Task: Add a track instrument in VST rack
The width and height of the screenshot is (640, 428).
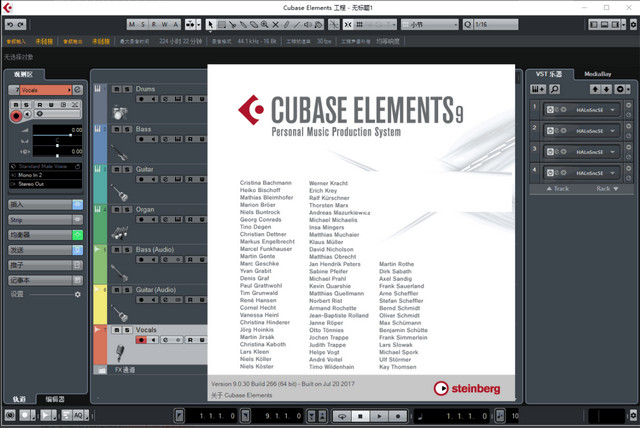Action: tap(538, 89)
